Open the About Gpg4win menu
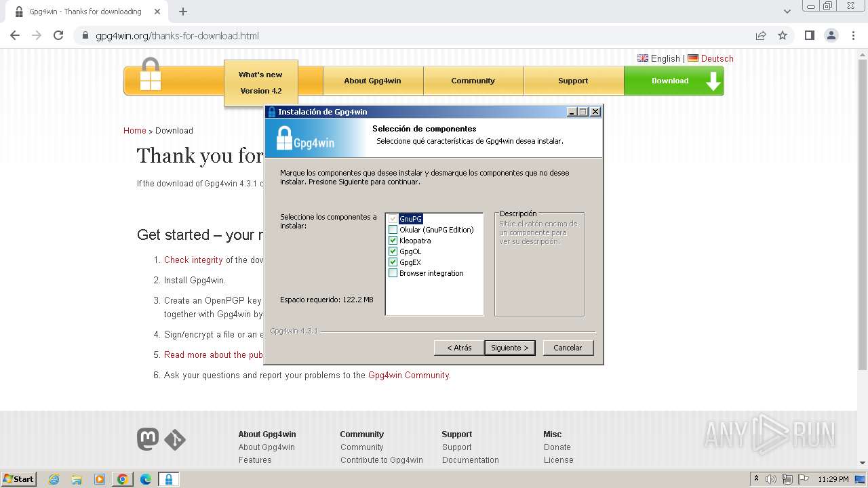Screen dimensions: 868x488 pos(372,81)
